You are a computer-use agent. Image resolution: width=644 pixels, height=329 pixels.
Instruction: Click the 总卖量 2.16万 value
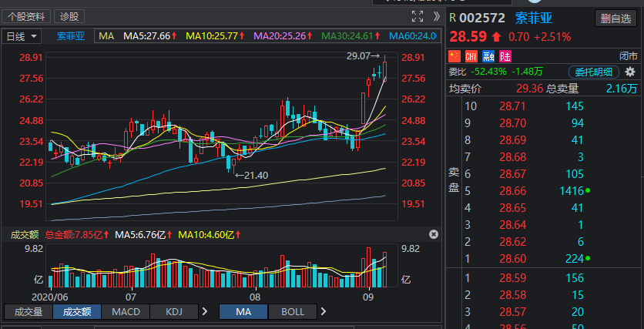coord(622,89)
